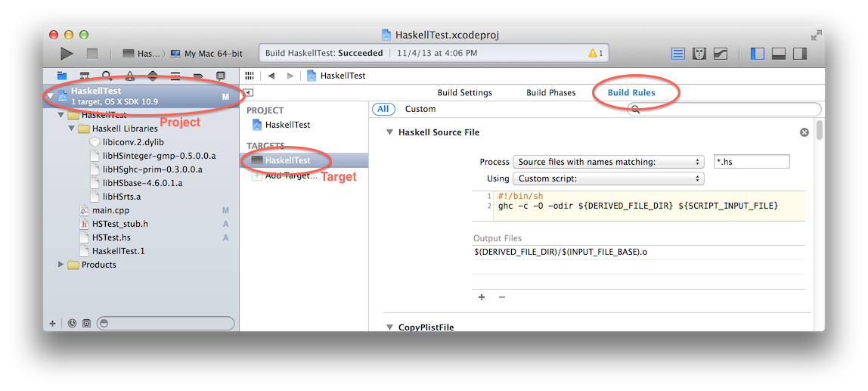Click the navigator filter field
Viewport: 868px width, 391px height.
(x=166, y=324)
